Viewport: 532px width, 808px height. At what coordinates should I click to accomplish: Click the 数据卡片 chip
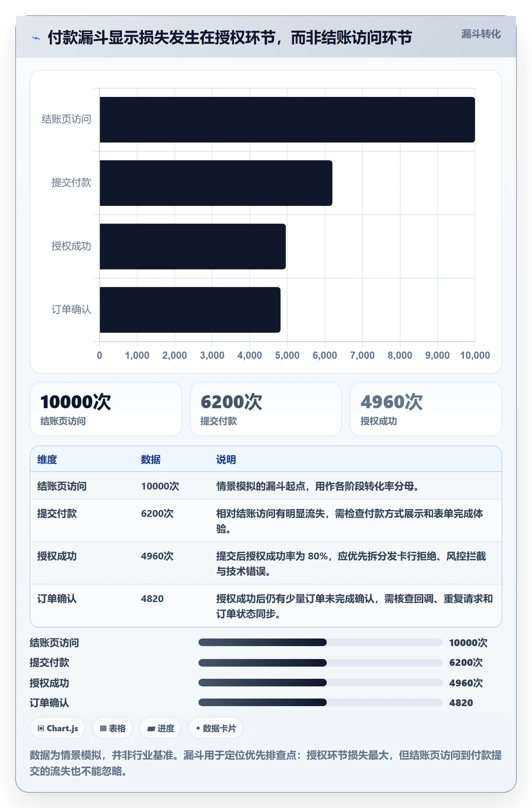[216, 728]
